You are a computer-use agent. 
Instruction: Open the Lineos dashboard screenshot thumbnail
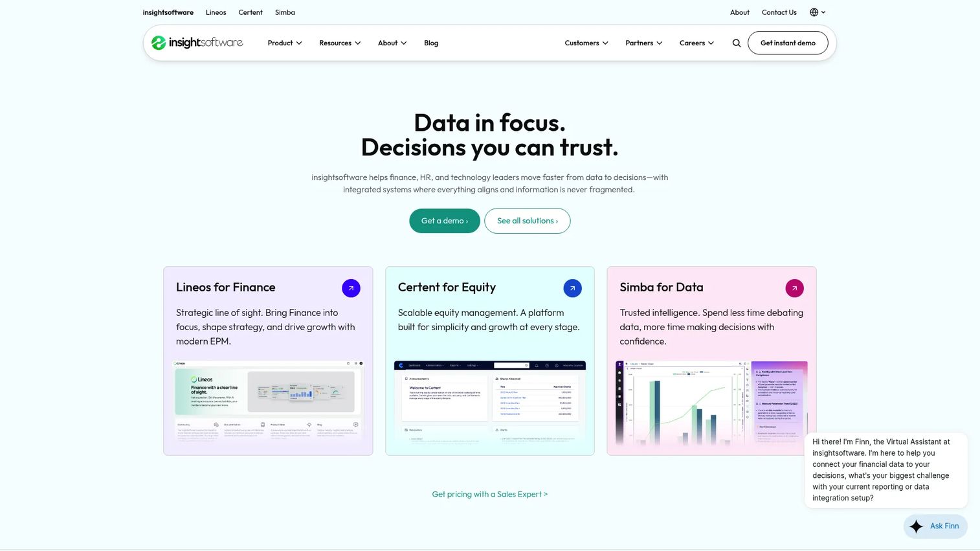coord(268,403)
